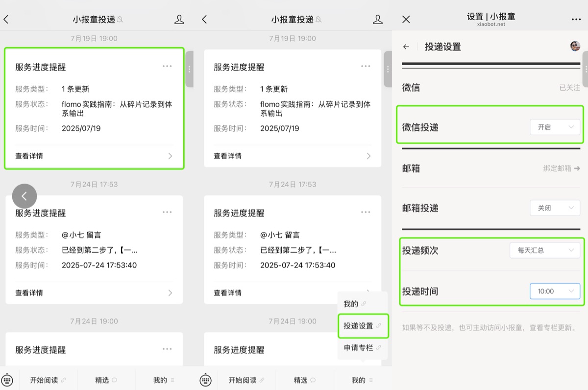Open more options on the green-highlighted flomo card
Screen dimensions: 588x390
click(x=167, y=66)
